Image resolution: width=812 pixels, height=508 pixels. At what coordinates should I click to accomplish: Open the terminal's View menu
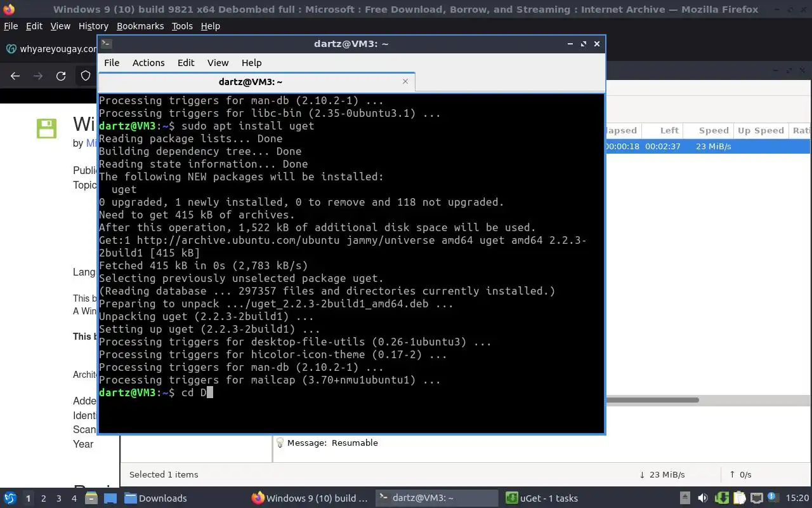point(218,63)
